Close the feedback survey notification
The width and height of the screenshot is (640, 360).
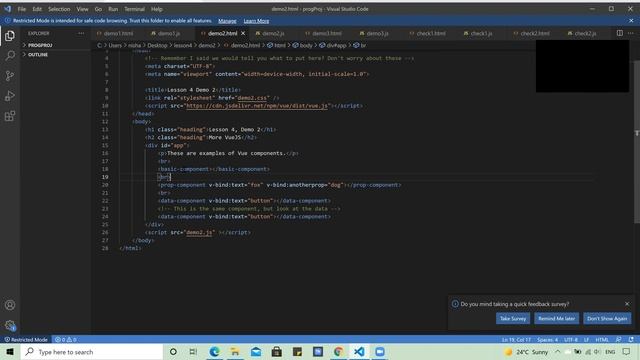(627, 304)
